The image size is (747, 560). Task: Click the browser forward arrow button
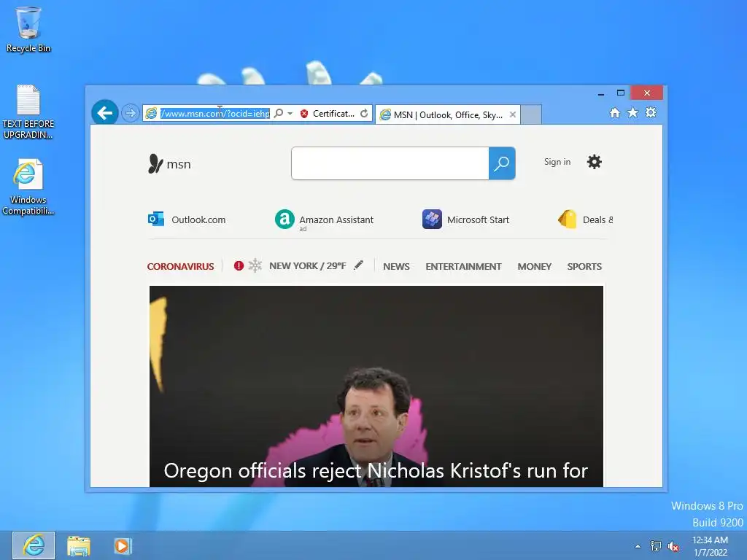[130, 113]
